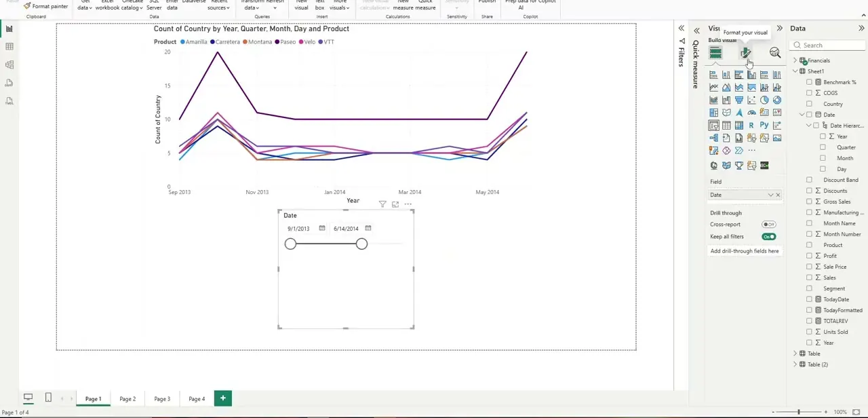Click Publish in the ribbon

coord(487,2)
